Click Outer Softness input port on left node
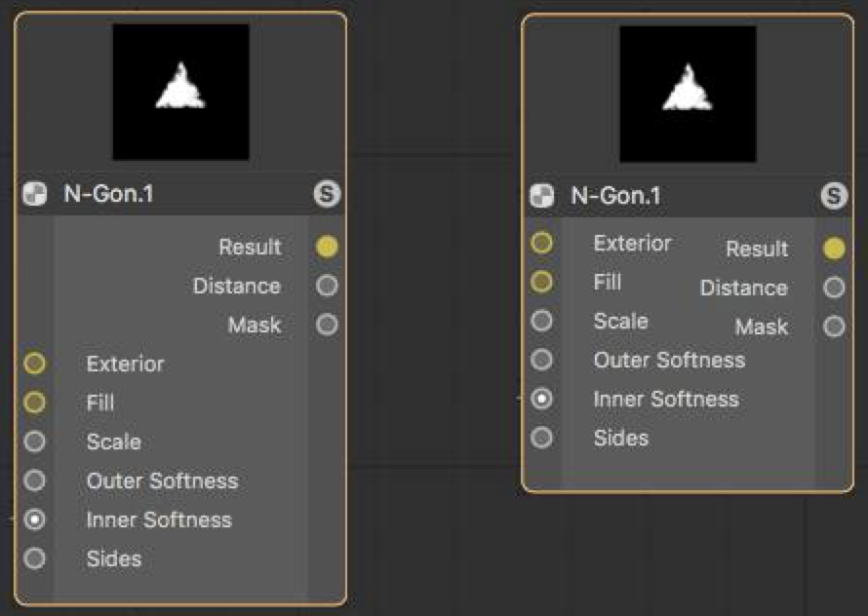This screenshot has height=616, width=868. 34,481
